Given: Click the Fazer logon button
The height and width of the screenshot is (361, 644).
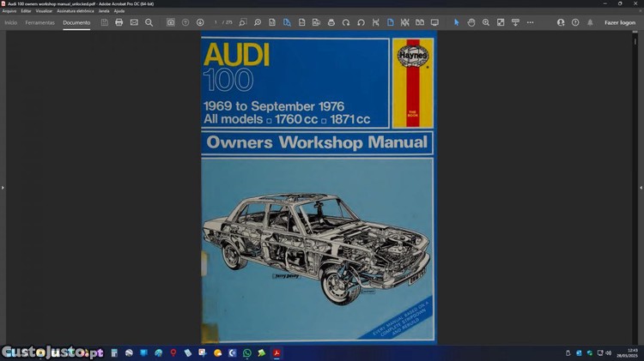Looking at the screenshot, I should point(619,22).
